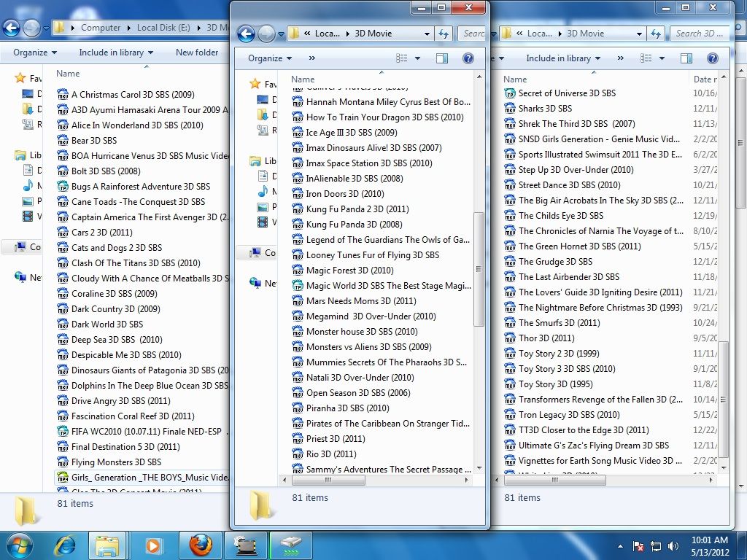This screenshot has height=560, width=747.
Task: Click the middle window's vertical scrollbar thumb
Action: click(x=479, y=270)
